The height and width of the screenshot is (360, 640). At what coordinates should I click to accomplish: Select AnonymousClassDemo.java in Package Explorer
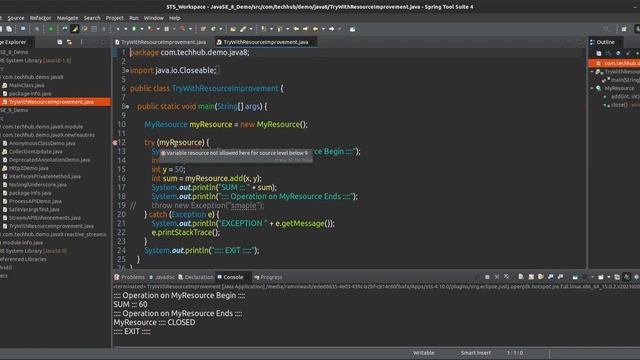coord(42,143)
